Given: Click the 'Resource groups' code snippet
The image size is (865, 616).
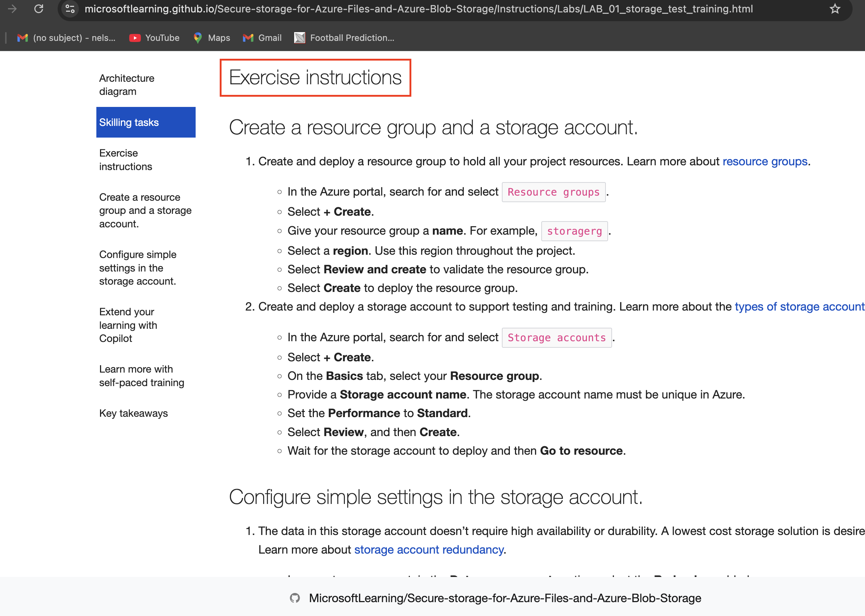Looking at the screenshot, I should [554, 192].
